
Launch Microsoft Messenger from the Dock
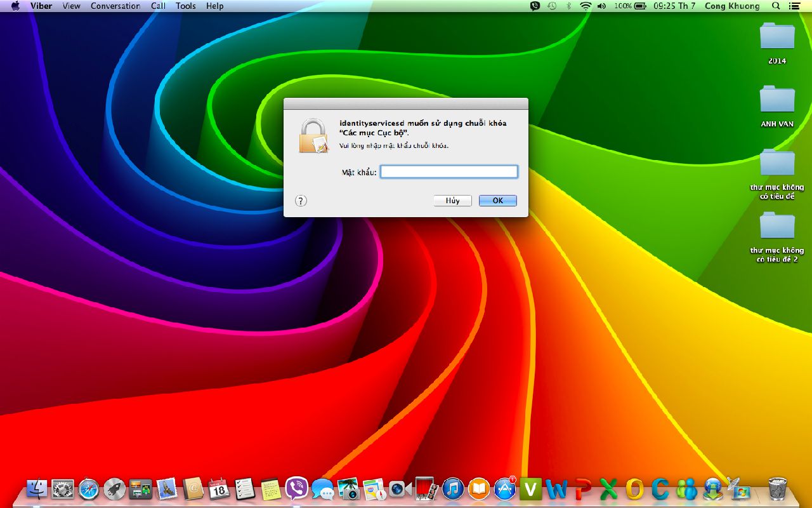(x=685, y=490)
